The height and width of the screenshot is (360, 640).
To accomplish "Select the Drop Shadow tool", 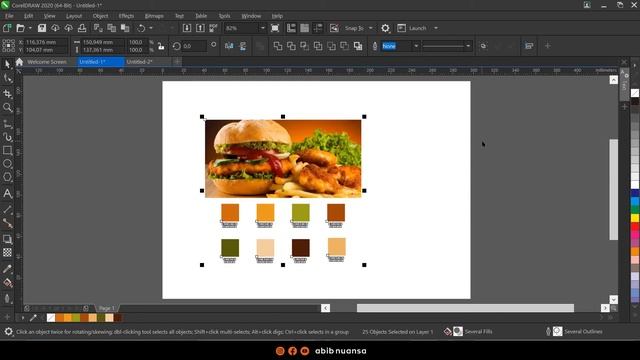I will click(x=7, y=239).
